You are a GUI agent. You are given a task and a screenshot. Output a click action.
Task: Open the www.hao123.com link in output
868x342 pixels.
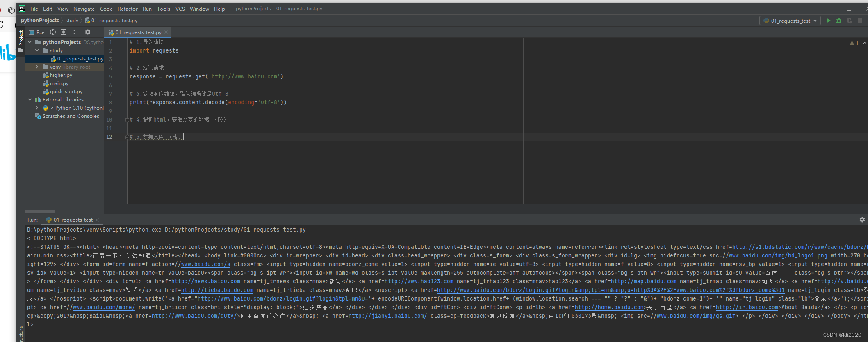pyautogui.click(x=419, y=281)
